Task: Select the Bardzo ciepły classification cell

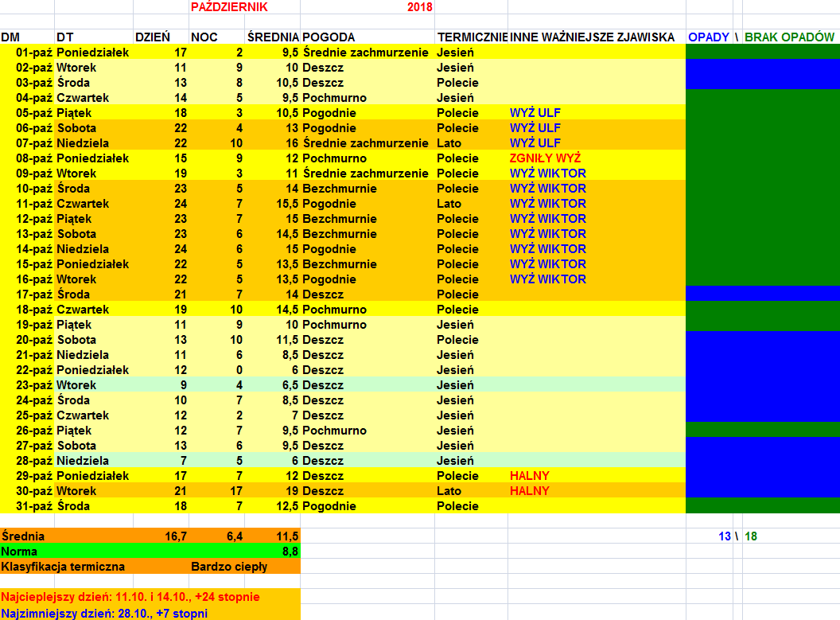Action: pyautogui.click(x=229, y=567)
